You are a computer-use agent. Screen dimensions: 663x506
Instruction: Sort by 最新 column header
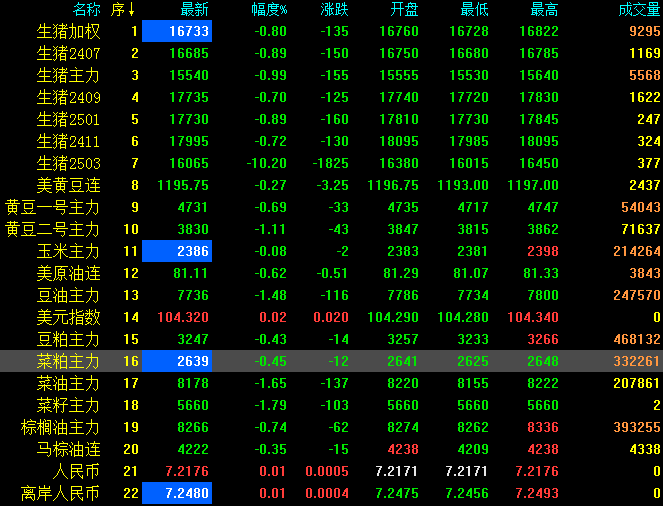(x=194, y=10)
